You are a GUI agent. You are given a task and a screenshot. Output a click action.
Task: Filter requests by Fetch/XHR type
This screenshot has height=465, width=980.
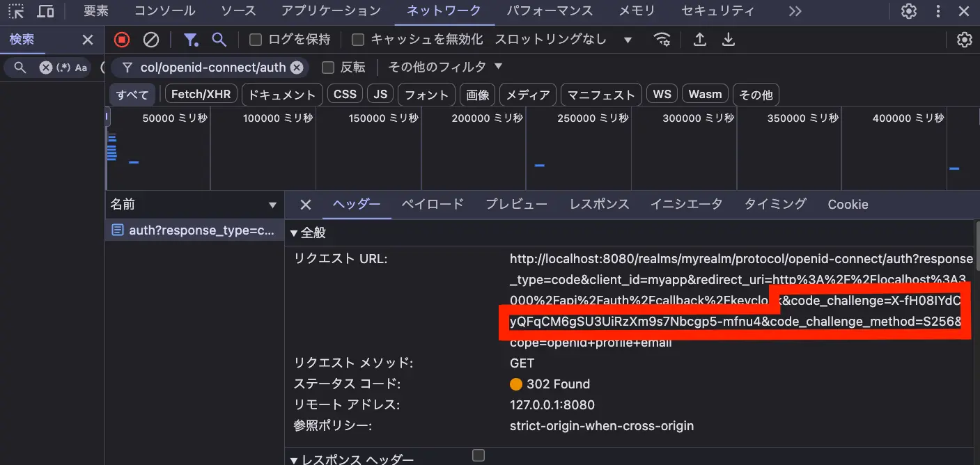[201, 94]
